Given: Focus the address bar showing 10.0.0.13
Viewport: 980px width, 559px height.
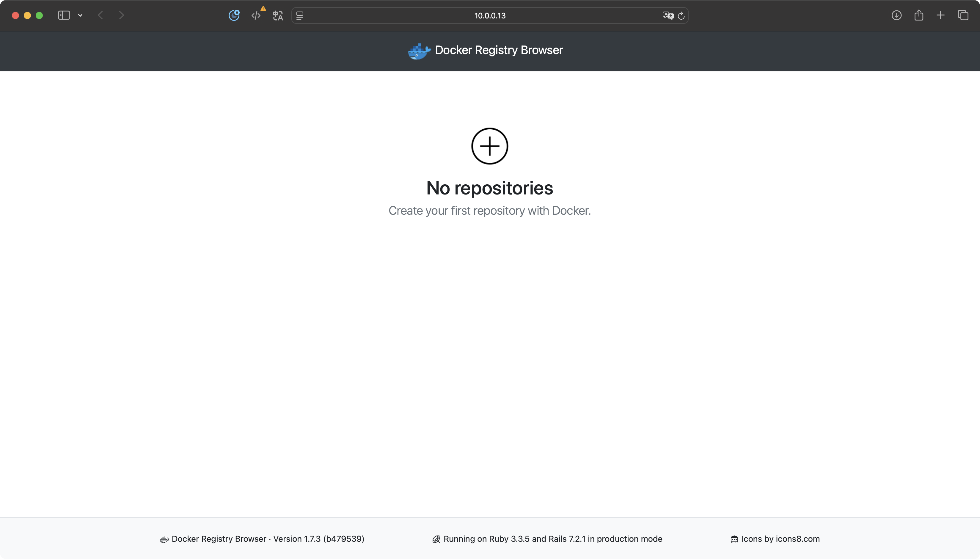Looking at the screenshot, I should click(x=489, y=16).
